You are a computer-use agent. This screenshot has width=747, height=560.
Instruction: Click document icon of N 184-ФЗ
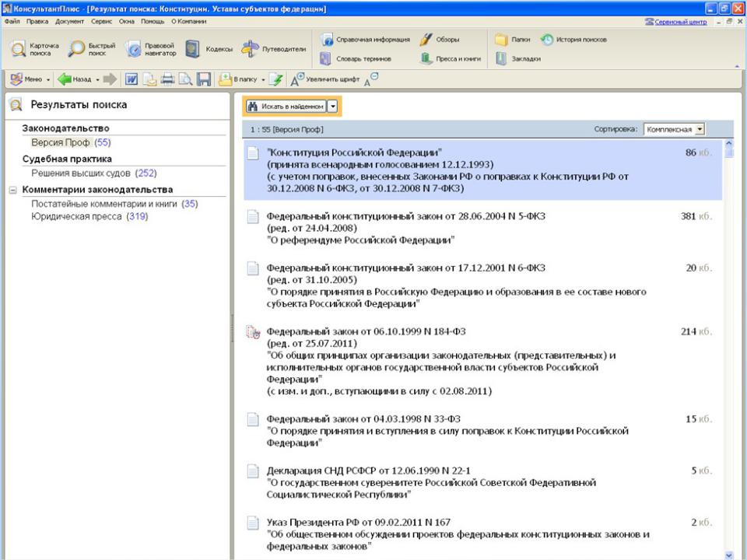click(x=253, y=332)
